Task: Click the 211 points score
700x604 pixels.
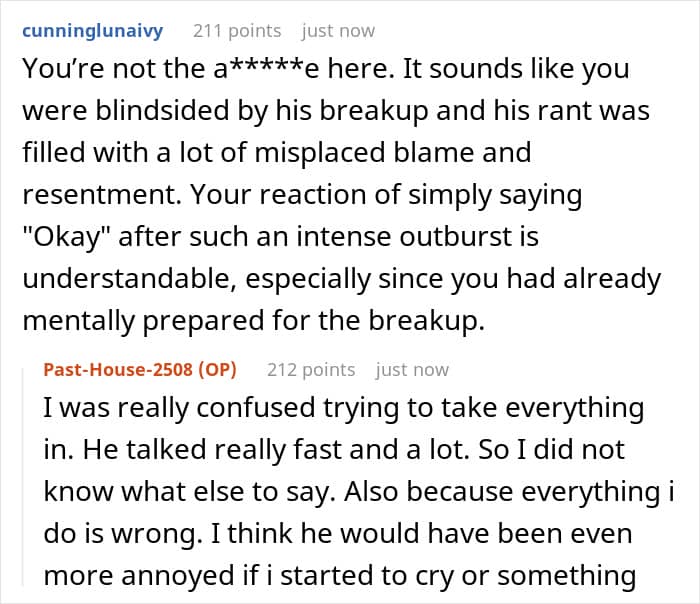Action: (x=237, y=31)
